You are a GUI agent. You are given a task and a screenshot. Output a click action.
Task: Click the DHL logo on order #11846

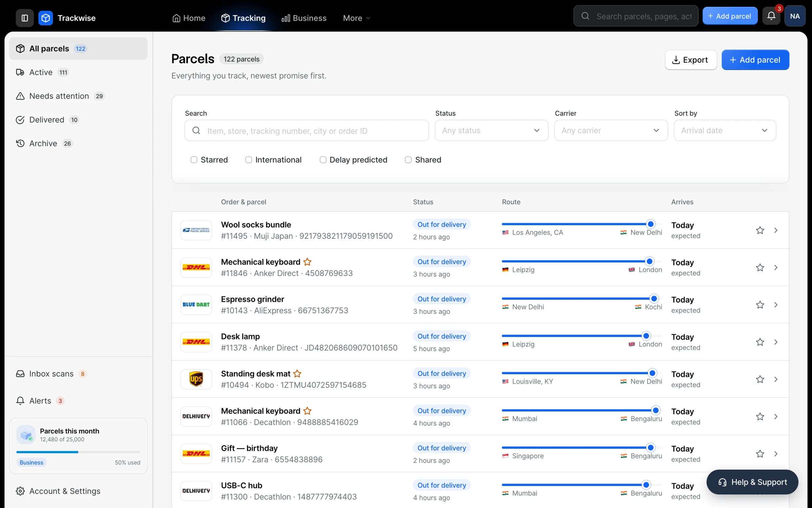tap(196, 268)
